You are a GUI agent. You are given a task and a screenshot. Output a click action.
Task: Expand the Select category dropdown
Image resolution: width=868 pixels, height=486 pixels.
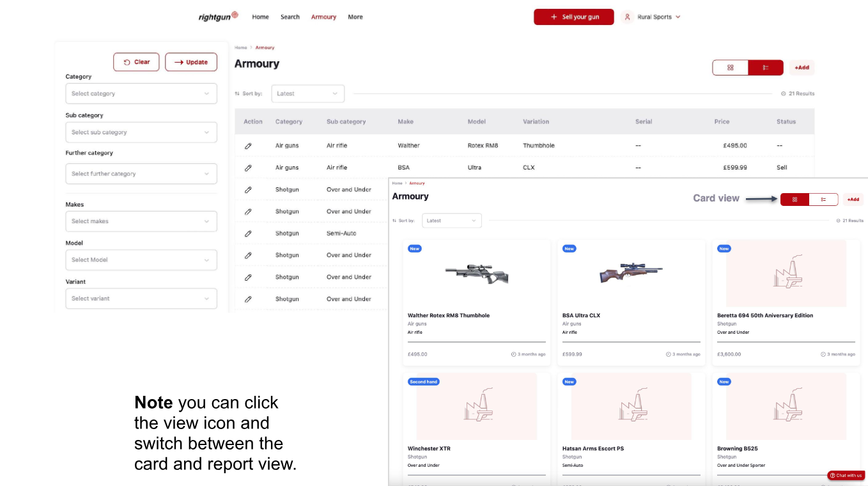coord(141,93)
